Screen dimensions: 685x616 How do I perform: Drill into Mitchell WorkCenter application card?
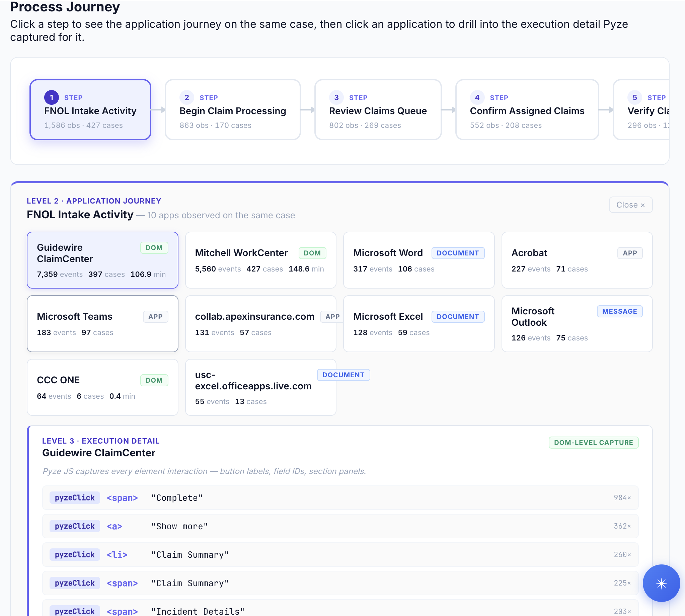click(260, 260)
